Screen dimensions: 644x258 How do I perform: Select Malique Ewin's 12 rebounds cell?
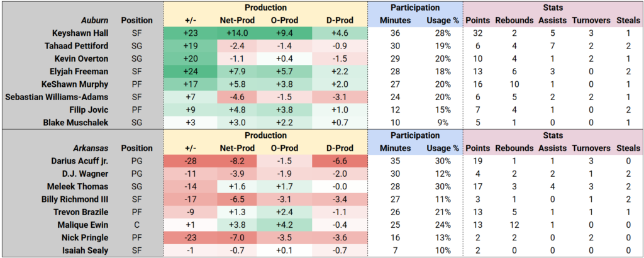(513, 225)
